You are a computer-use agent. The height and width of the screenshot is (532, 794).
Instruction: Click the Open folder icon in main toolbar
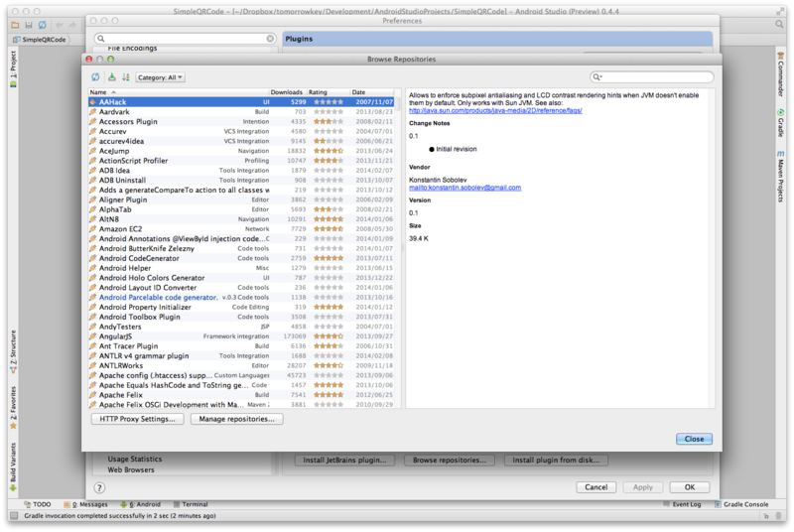pos(15,25)
